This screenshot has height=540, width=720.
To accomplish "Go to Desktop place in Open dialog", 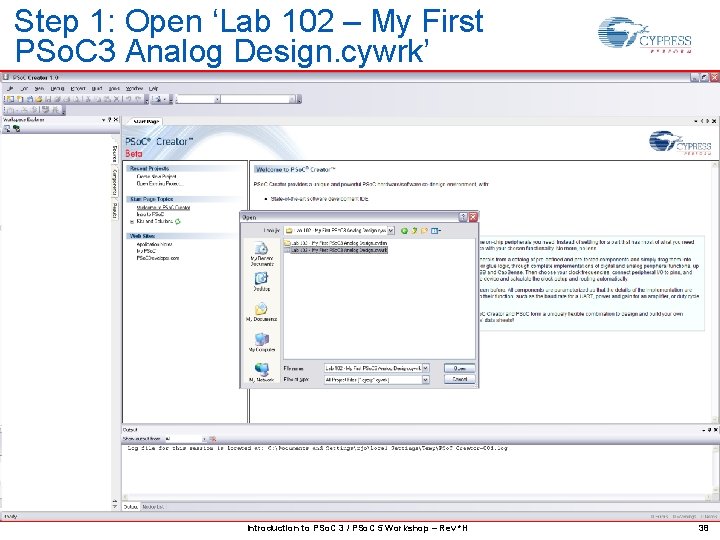I will pos(262,281).
